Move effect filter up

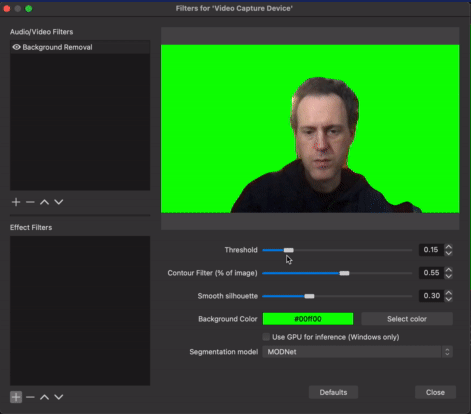(x=44, y=397)
